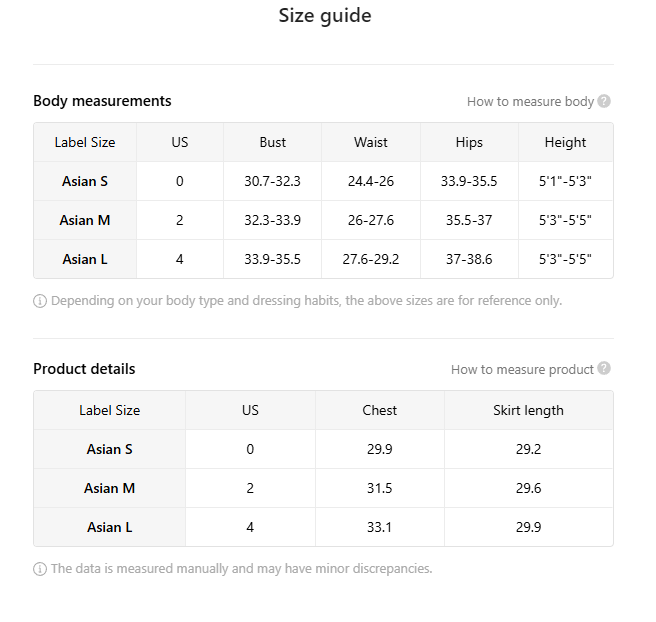Click the Hips column header
Viewport: 656px width, 622px height.
pos(469,142)
